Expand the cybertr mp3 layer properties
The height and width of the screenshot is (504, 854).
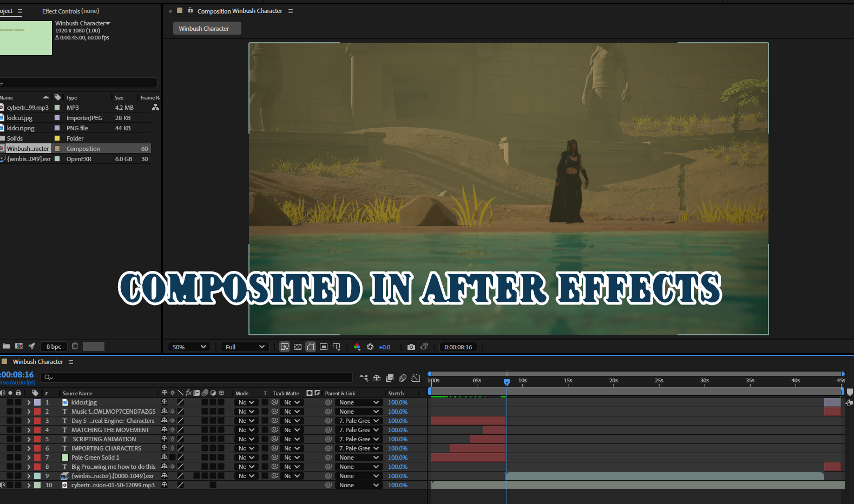(x=29, y=485)
